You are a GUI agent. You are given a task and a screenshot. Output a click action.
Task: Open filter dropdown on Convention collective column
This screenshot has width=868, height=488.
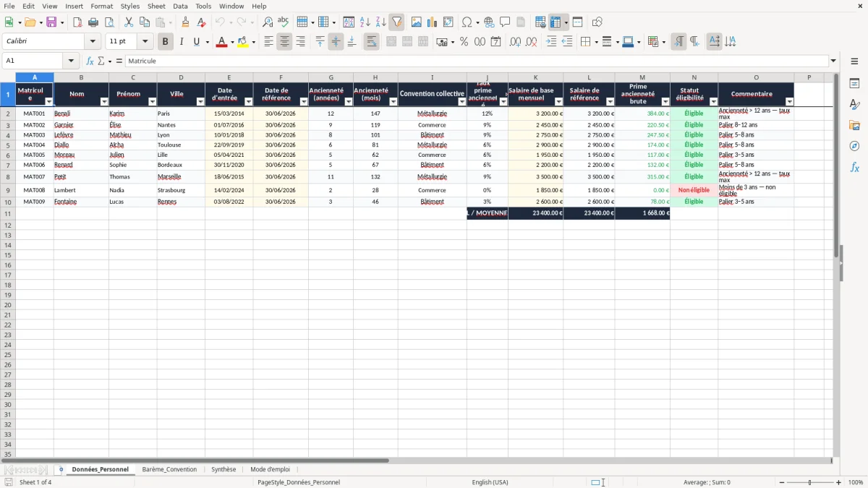click(x=462, y=102)
